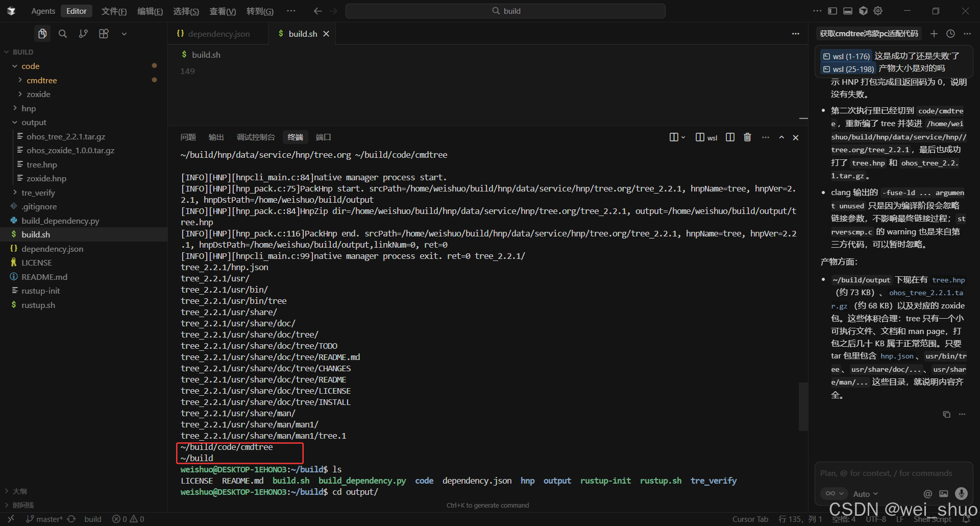Image resolution: width=980 pixels, height=526 pixels.
Task: Open the 调试控制台 panel tab
Action: click(256, 137)
